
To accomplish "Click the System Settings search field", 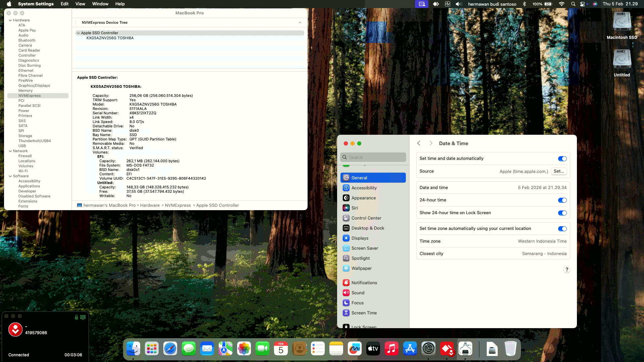I will click(373, 157).
